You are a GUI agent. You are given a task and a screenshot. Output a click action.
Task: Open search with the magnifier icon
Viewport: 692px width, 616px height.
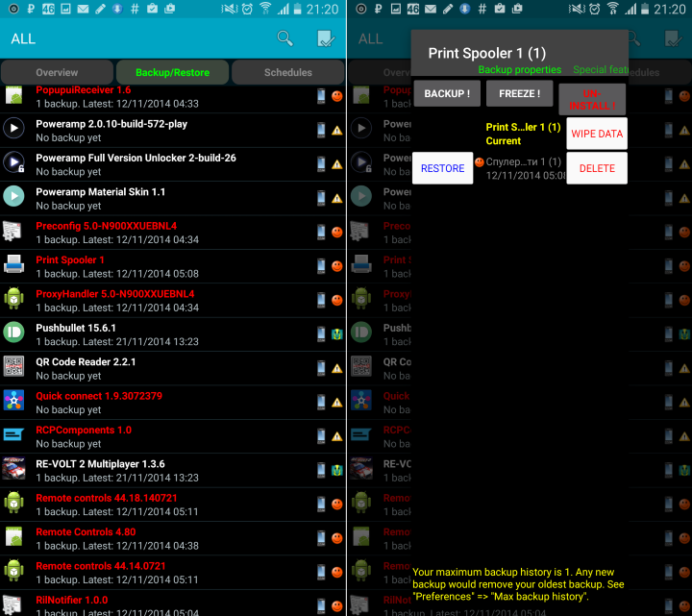tap(284, 38)
